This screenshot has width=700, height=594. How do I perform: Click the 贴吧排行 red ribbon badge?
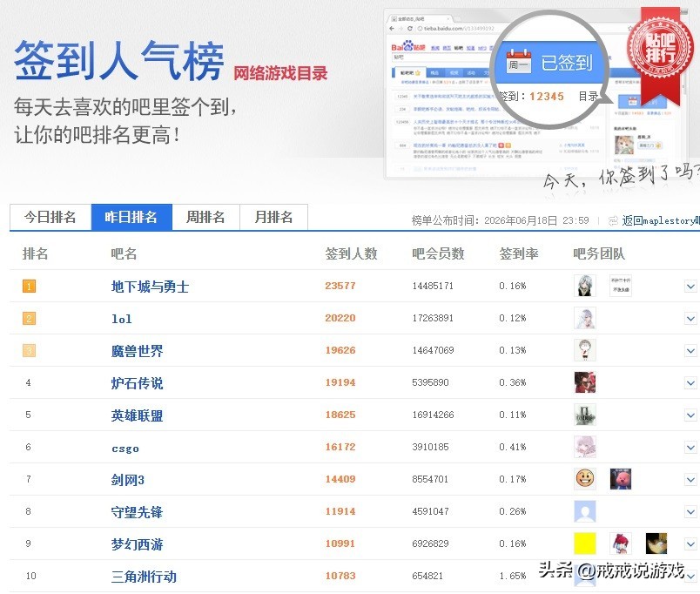pos(660,56)
